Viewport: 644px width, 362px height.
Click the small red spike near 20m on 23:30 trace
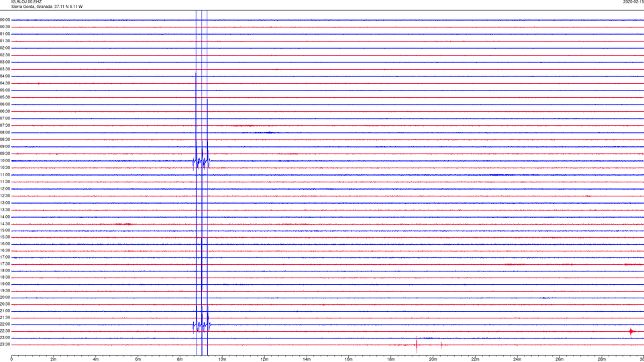(441, 345)
